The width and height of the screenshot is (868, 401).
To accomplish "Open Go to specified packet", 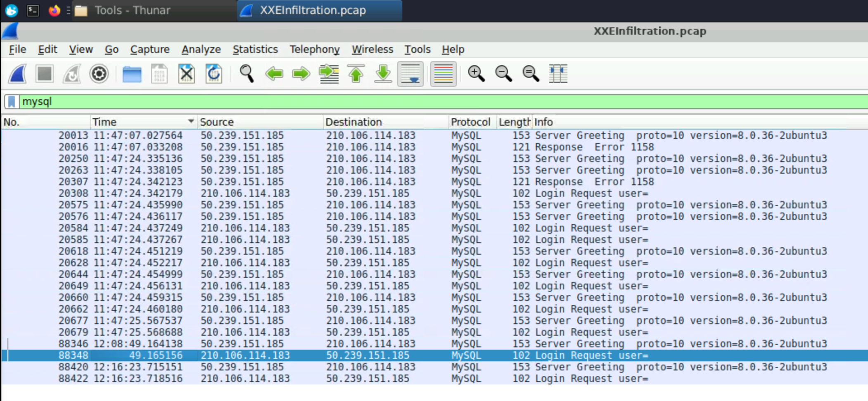I will click(x=329, y=74).
